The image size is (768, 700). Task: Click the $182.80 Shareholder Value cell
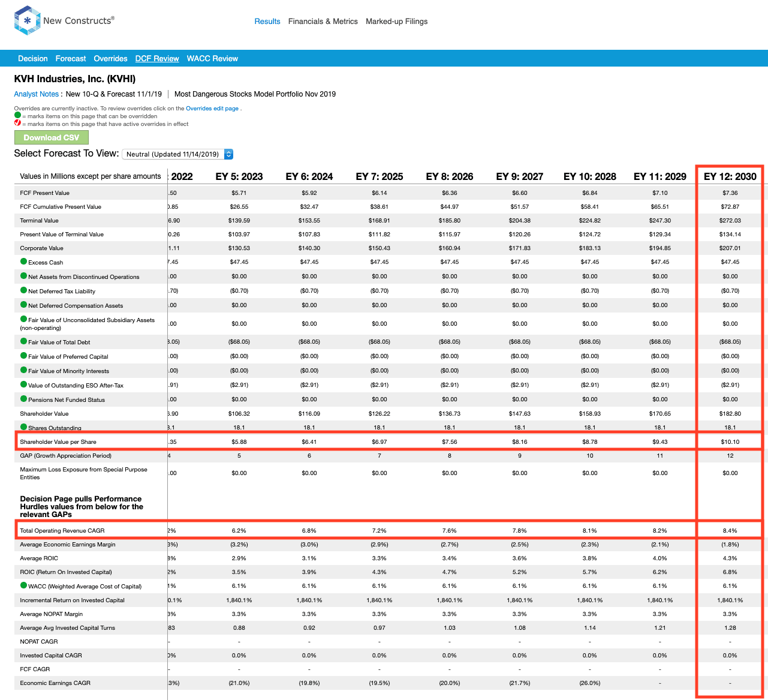click(x=730, y=414)
